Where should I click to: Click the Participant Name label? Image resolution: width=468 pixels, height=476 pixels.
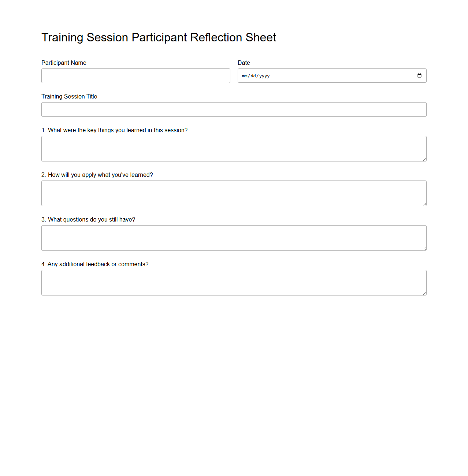64,63
